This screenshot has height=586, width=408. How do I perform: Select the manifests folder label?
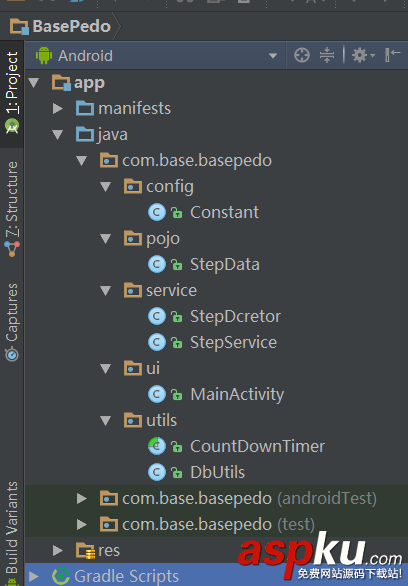[x=135, y=108]
